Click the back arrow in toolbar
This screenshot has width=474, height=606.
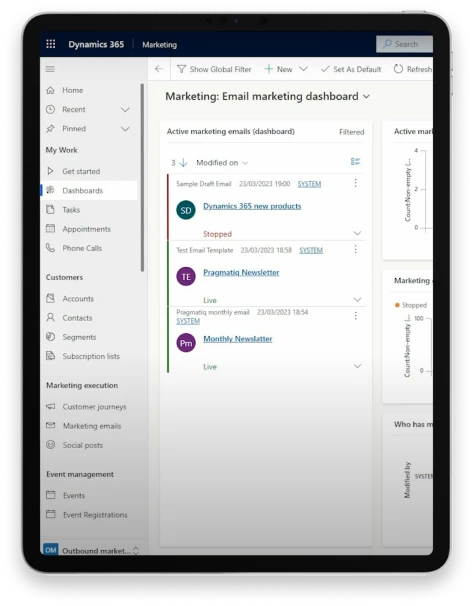tap(159, 69)
